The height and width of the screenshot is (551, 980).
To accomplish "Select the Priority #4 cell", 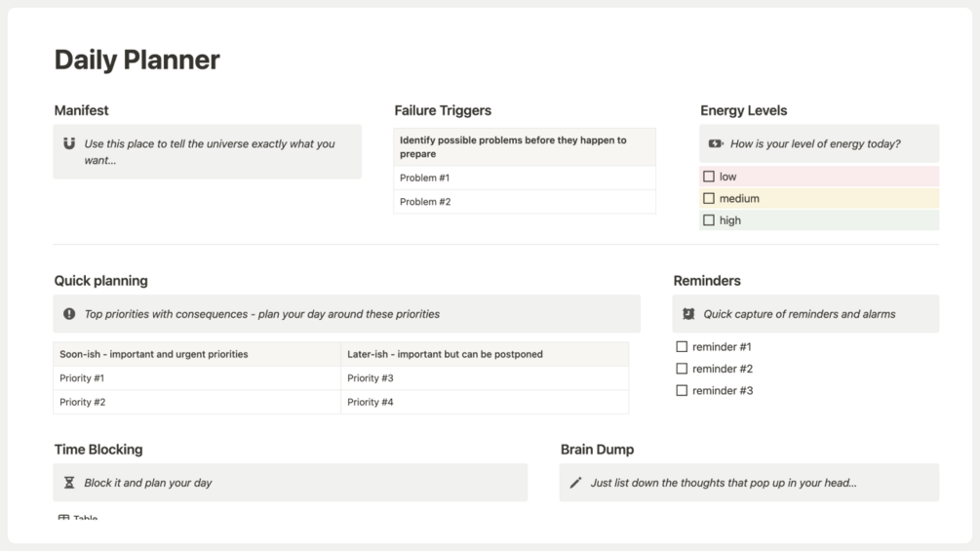I will (x=485, y=403).
